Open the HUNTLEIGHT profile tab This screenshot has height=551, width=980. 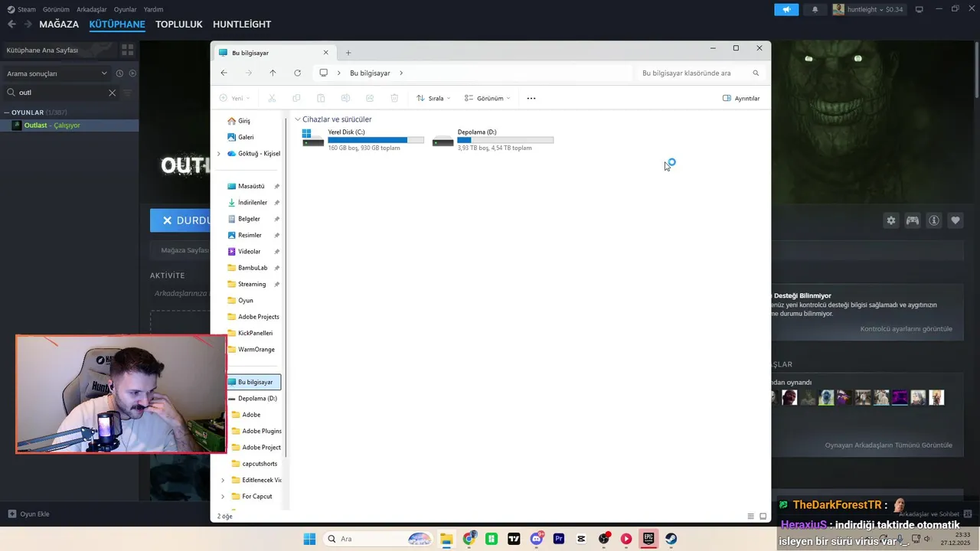[242, 24]
